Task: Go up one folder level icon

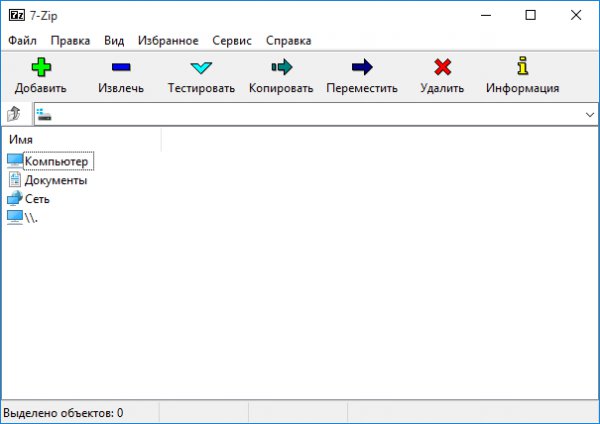Action: (14, 114)
